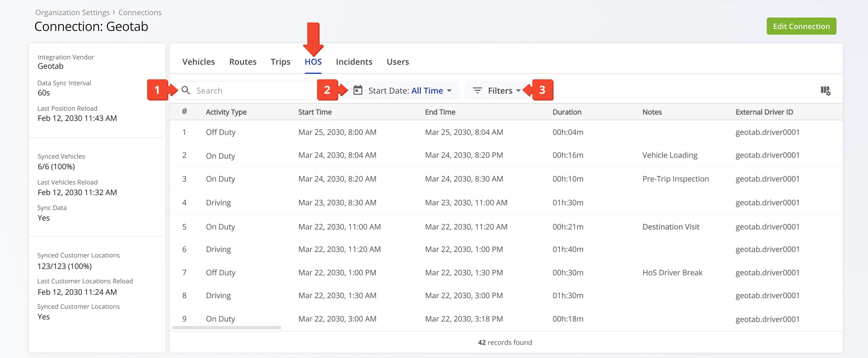Click 'geotab.driver0001' in row 1

[x=768, y=132]
